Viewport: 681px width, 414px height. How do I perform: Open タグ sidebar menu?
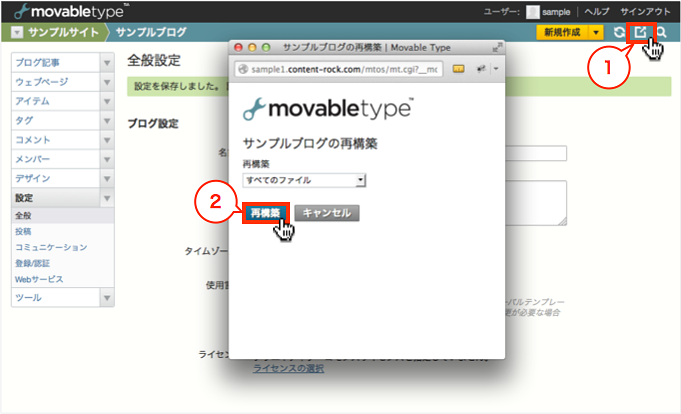56,120
